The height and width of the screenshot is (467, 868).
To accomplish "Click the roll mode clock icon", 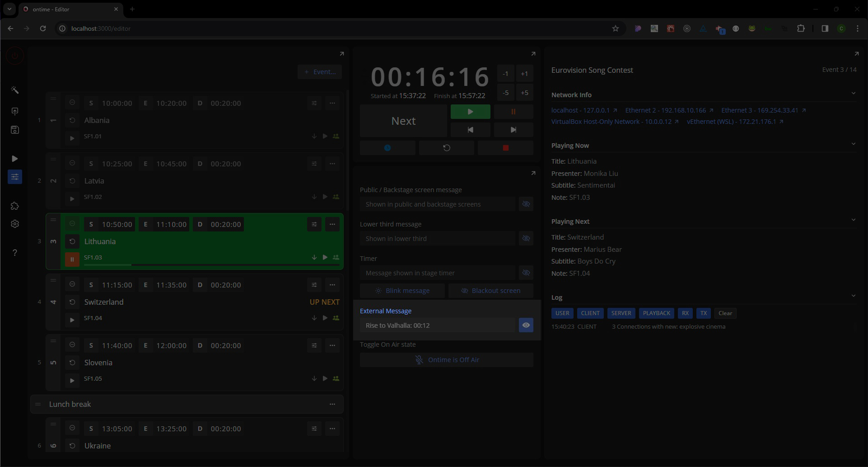I will click(387, 148).
